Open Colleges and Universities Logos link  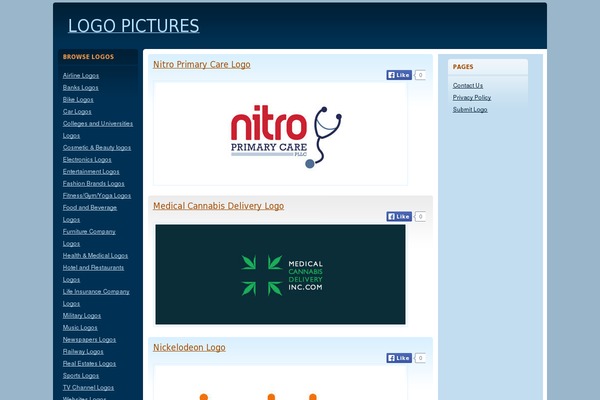click(98, 129)
